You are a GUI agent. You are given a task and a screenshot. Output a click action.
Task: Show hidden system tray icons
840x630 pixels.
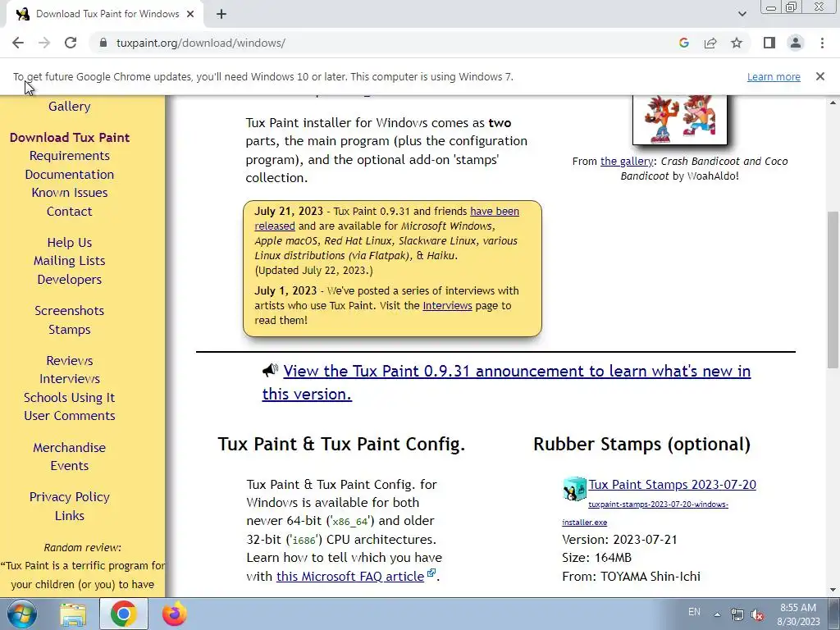(717, 614)
